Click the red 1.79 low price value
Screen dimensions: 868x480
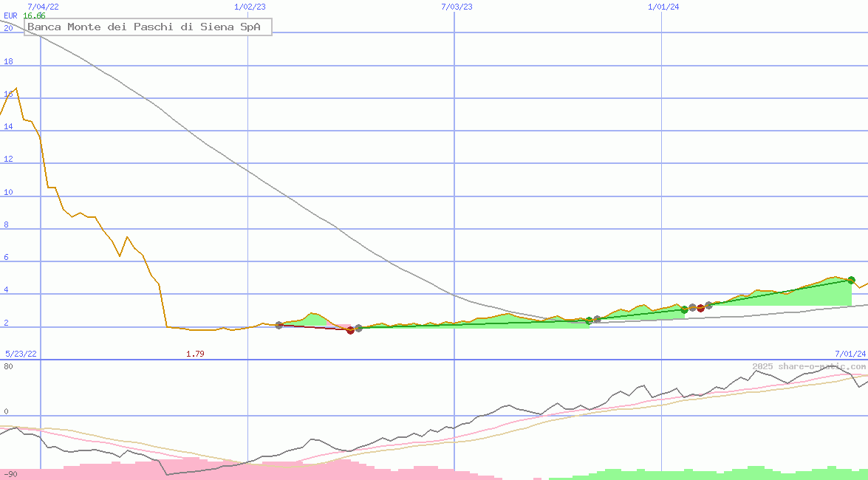point(196,354)
